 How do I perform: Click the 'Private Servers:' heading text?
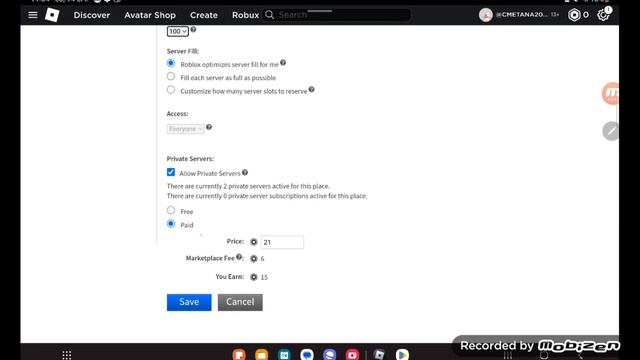(x=190, y=158)
